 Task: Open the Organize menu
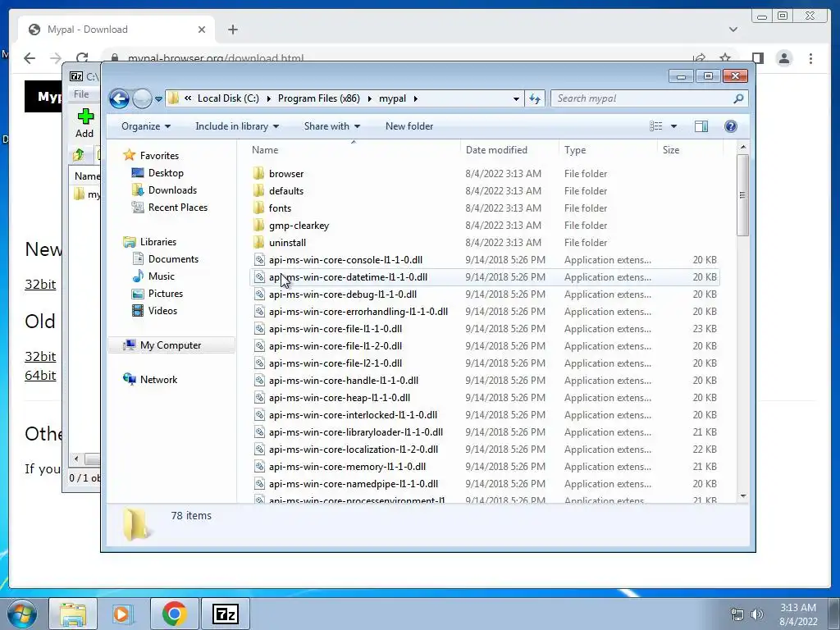[x=146, y=126]
